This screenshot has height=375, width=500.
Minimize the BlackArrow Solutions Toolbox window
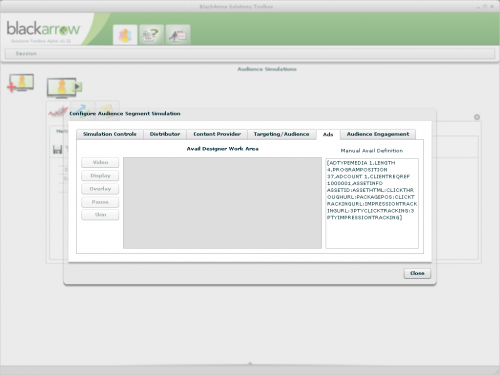click(x=478, y=7)
